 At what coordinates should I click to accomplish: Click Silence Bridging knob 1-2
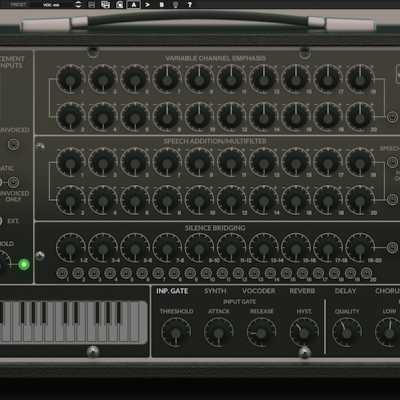tap(70, 248)
